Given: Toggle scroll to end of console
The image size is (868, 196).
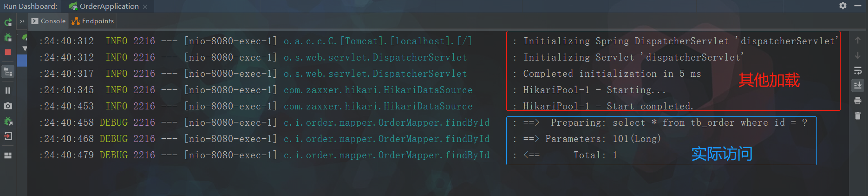Looking at the screenshot, I should 858,85.
